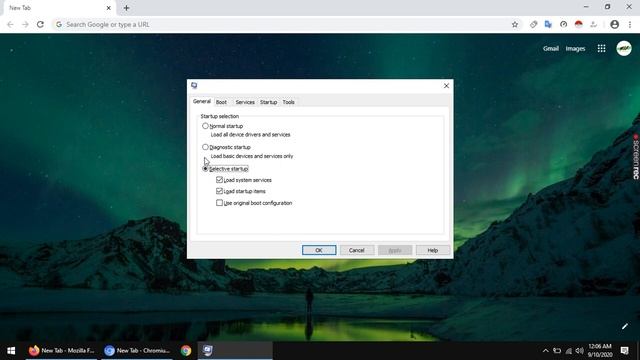
Task: Close the New Tab browser tab
Action: click(x=109, y=8)
